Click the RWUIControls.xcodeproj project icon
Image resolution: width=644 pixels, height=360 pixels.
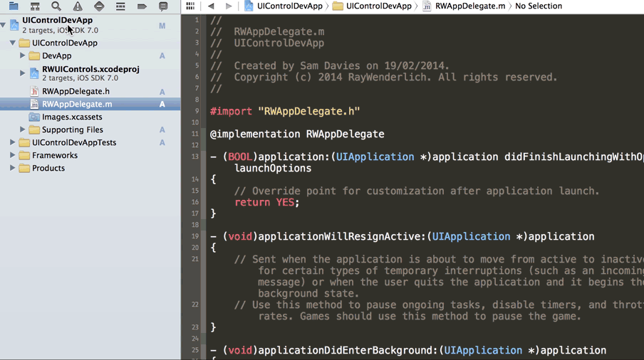pos(34,73)
